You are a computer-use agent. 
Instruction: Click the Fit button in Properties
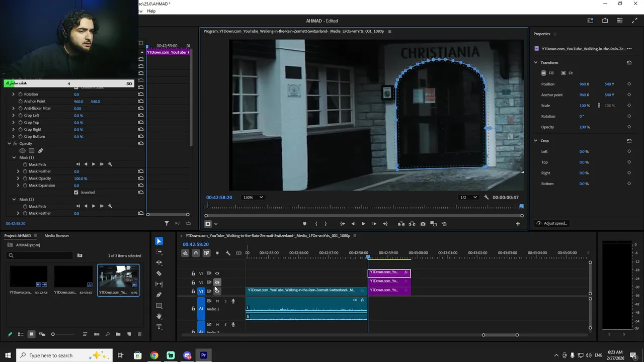click(567, 73)
